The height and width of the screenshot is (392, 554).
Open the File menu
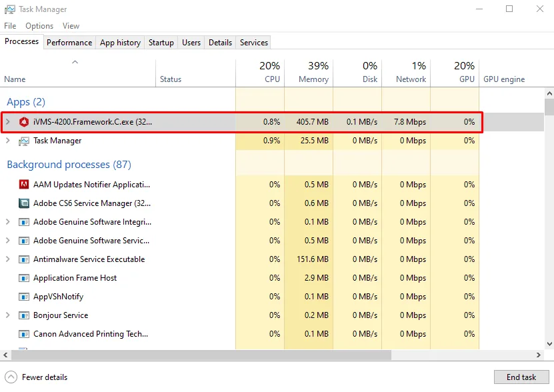(10, 26)
